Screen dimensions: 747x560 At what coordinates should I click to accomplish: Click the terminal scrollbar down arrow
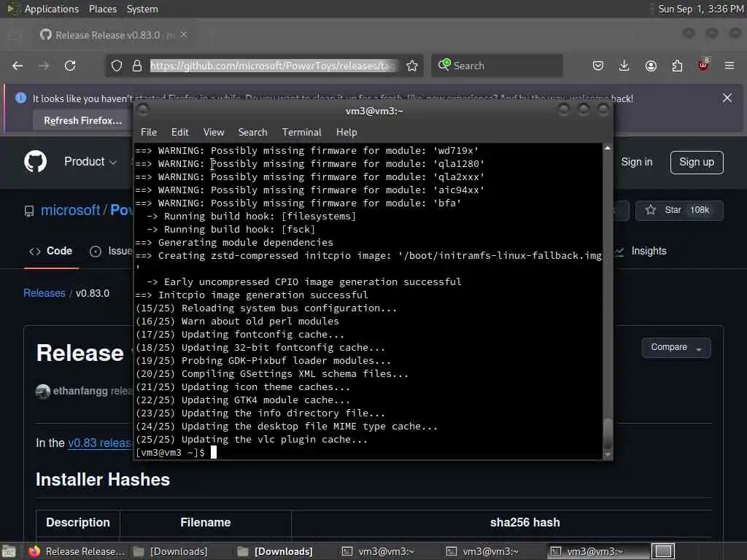(608, 455)
